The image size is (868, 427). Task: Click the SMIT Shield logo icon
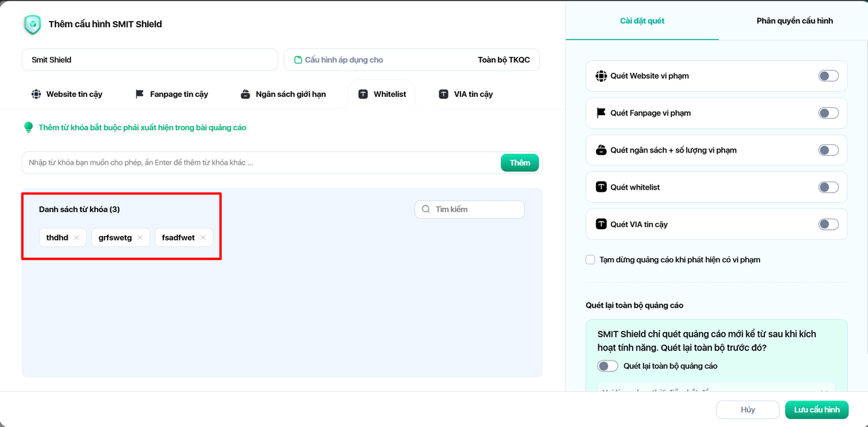click(33, 24)
